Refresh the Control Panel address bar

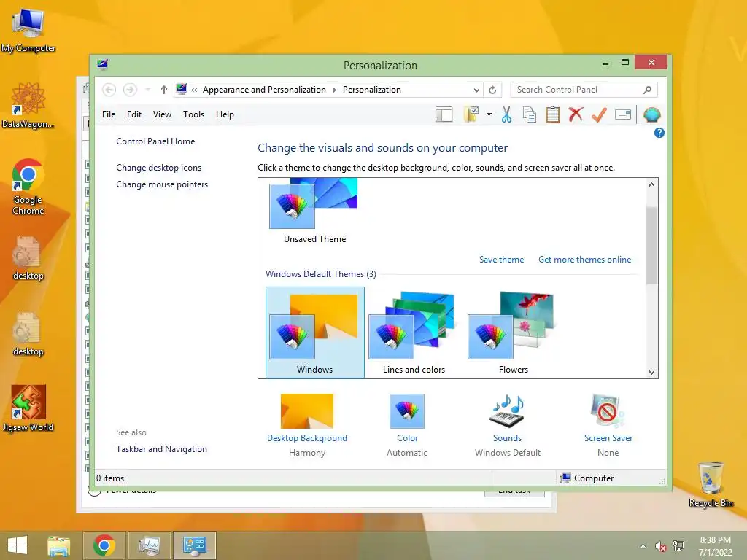492,90
